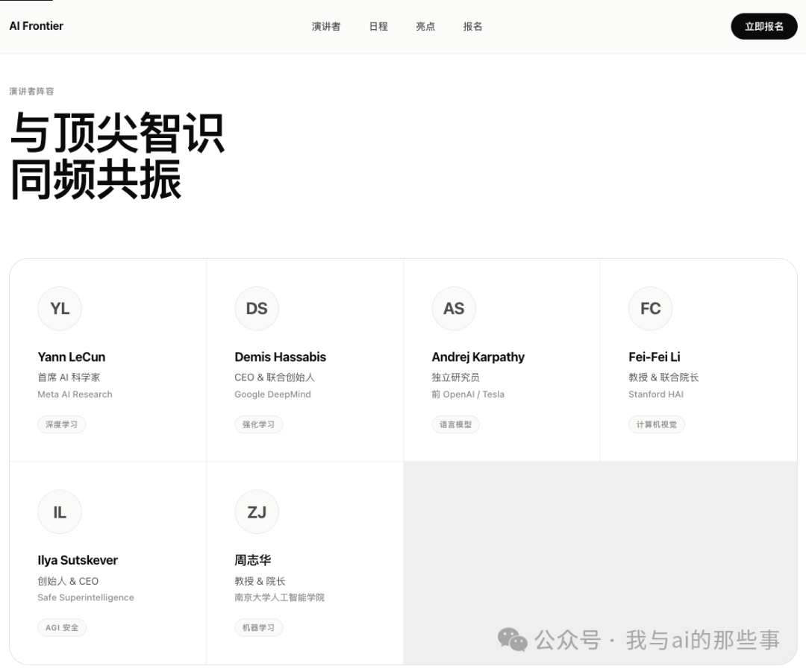Open the 演讲者 nav item
The height and width of the screenshot is (672, 806).
(326, 26)
